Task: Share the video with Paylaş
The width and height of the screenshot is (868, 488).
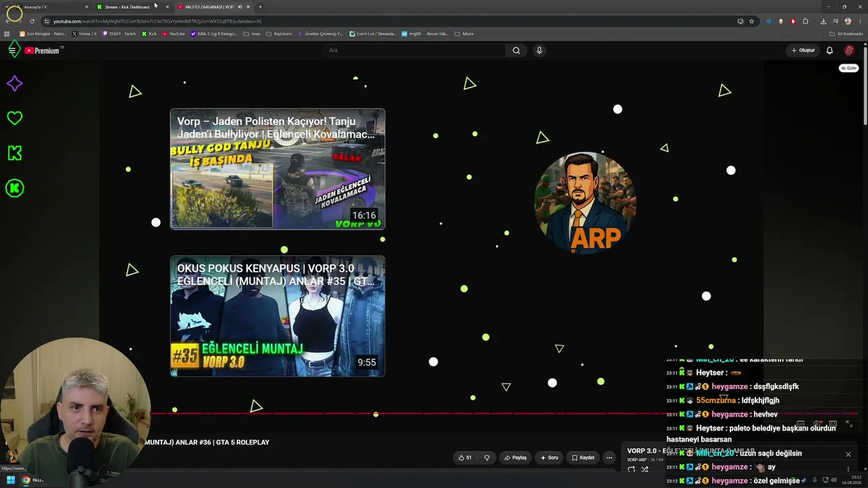Action: pyautogui.click(x=515, y=457)
